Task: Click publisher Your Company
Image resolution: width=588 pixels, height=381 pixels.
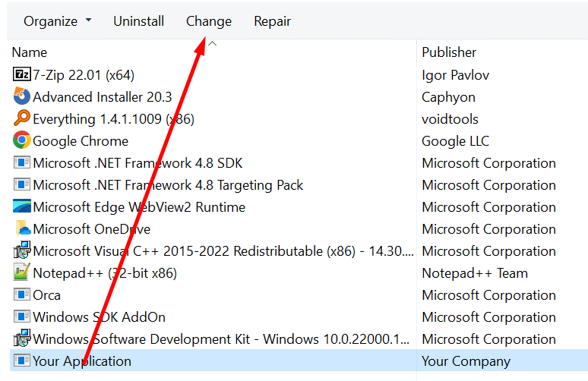Action: coord(466,361)
